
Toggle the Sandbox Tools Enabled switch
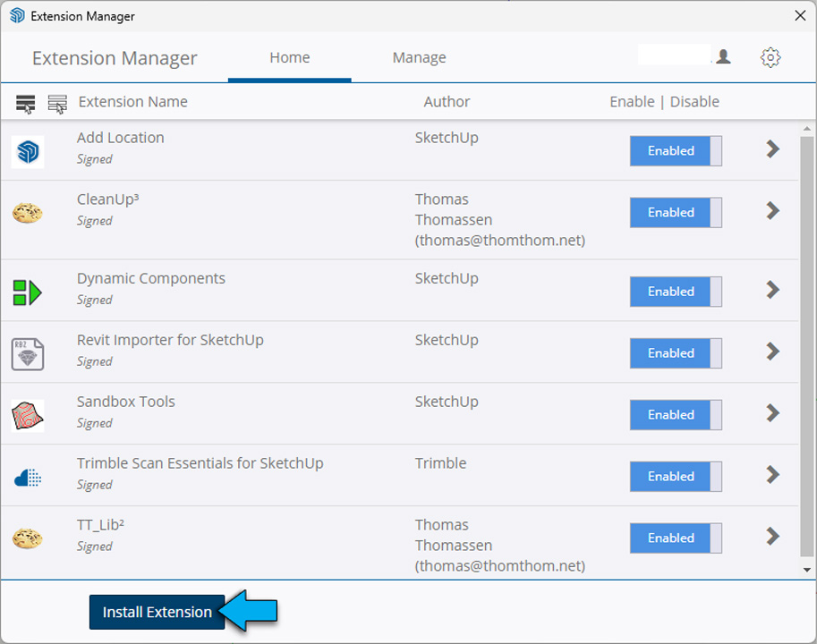[675, 415]
